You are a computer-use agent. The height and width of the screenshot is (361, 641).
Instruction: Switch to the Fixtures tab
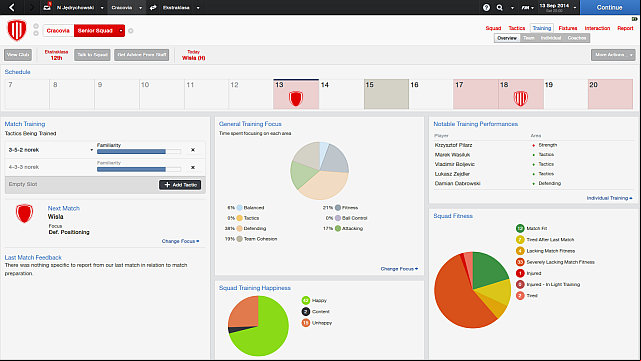coord(568,28)
